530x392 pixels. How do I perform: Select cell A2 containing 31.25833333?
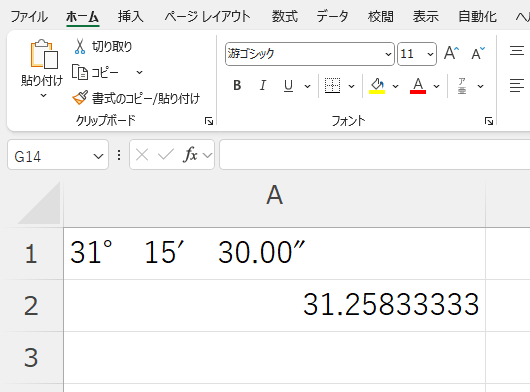tap(274, 305)
